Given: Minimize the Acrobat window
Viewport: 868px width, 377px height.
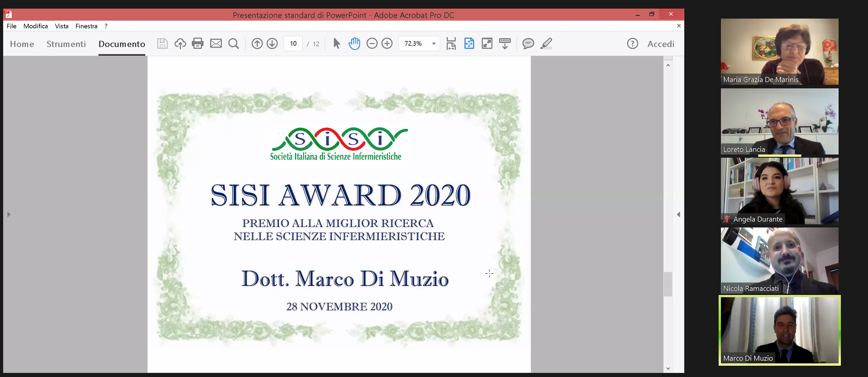Looking at the screenshot, I should coord(637,14).
